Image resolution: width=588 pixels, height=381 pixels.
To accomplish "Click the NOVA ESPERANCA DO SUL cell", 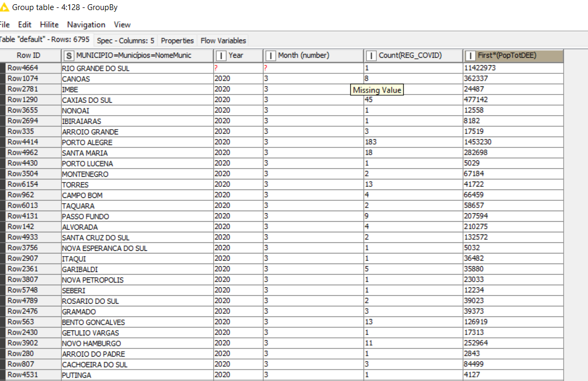I will pos(137,248).
